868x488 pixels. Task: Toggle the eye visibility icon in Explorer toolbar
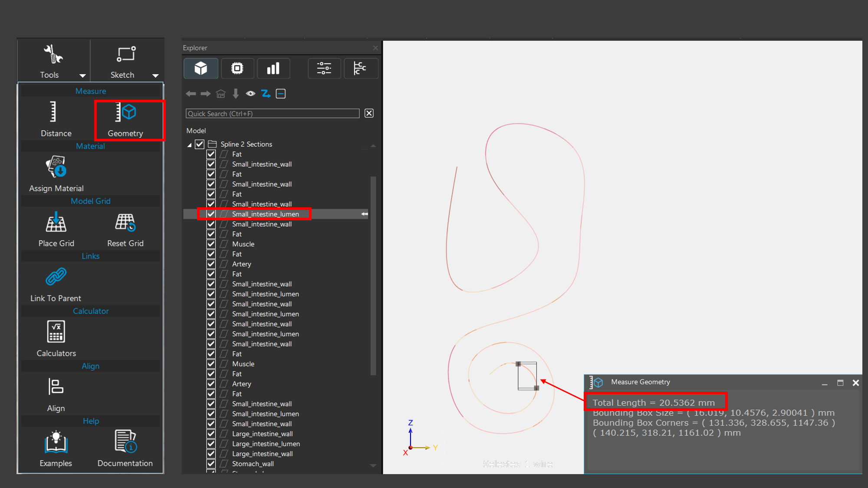coord(250,94)
